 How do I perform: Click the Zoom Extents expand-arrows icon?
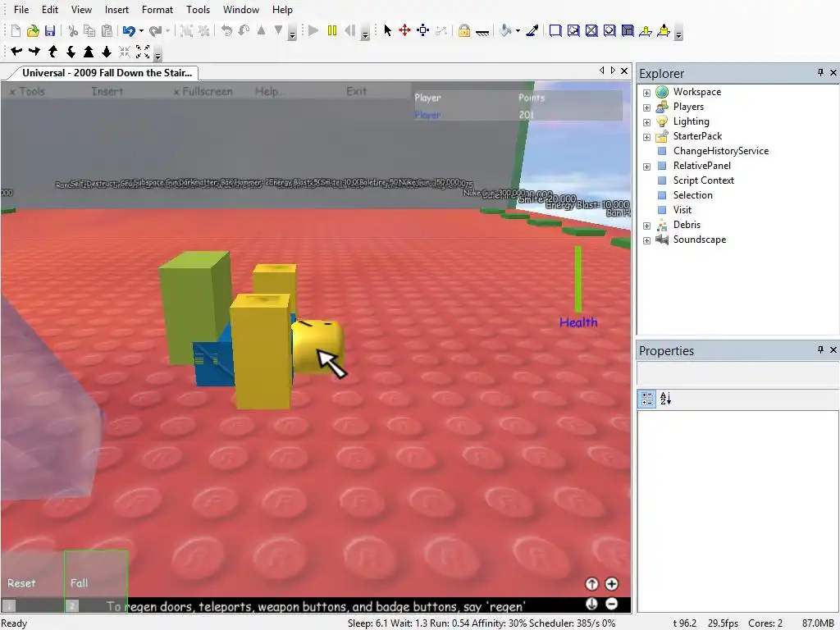[x=143, y=52]
